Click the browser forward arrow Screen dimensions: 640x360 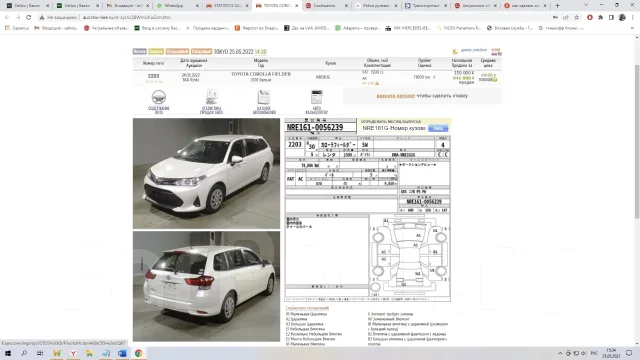click(18, 18)
